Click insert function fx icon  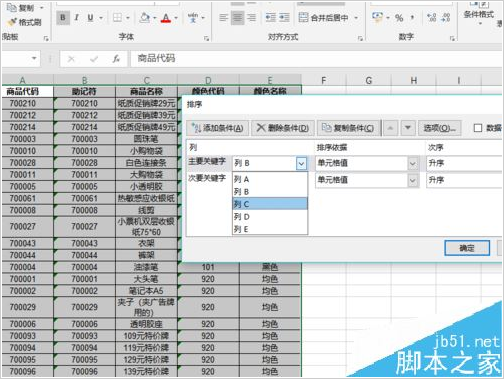(x=116, y=59)
